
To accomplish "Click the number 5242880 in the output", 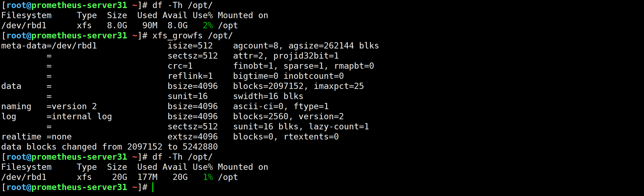I will point(200,147).
